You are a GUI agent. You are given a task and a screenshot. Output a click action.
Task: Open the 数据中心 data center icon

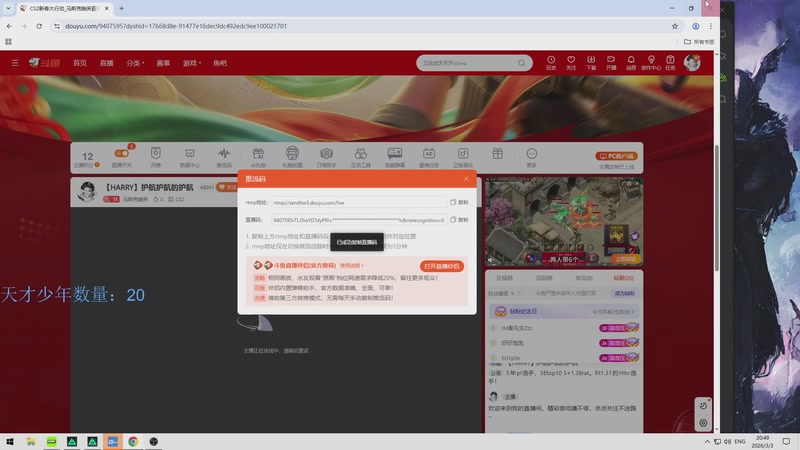(190, 157)
